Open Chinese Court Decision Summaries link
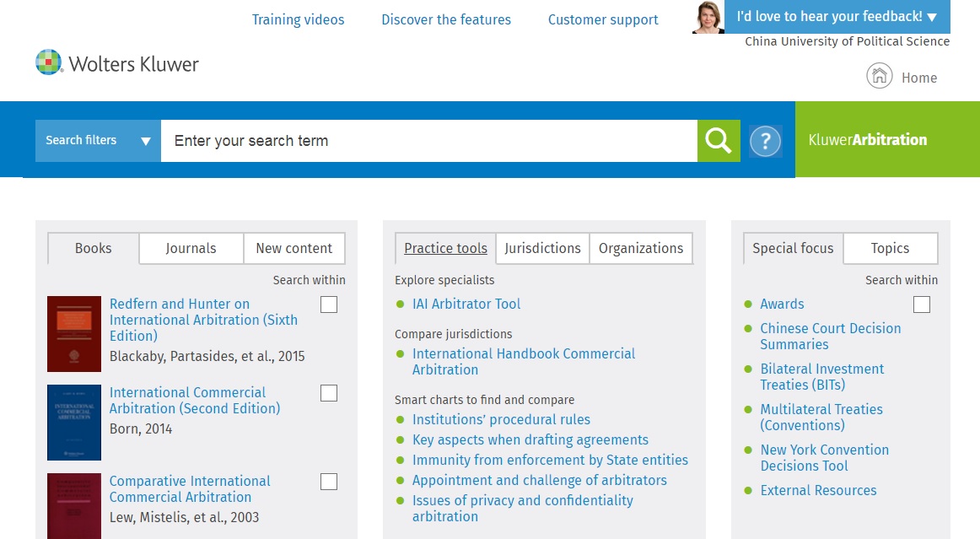This screenshot has width=980, height=539. [830, 337]
